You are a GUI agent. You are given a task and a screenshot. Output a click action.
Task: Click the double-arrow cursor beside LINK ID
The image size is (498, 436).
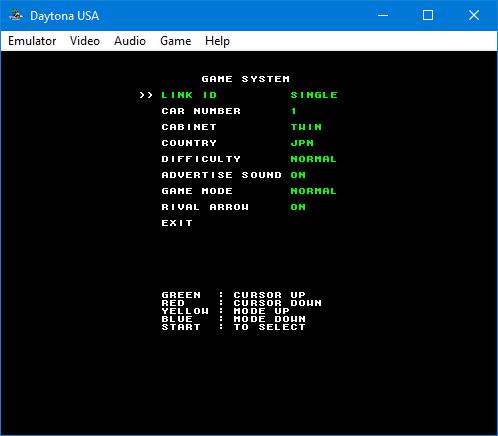pyautogui.click(x=146, y=95)
